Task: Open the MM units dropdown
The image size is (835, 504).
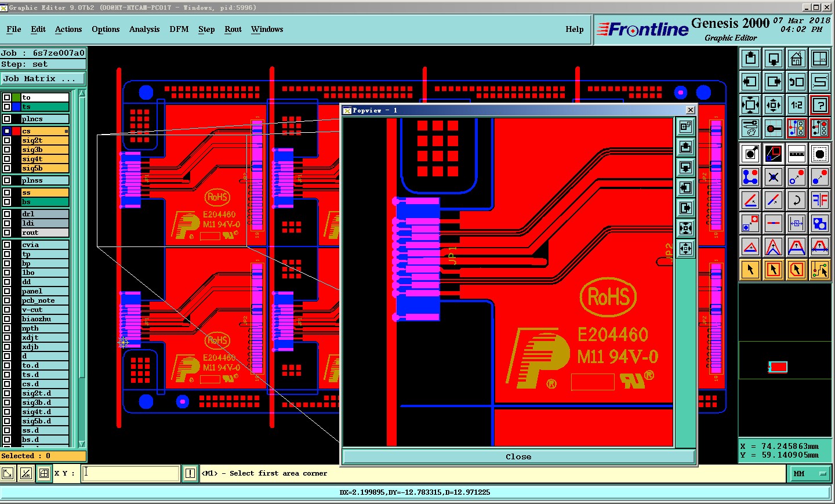Action: [809, 474]
